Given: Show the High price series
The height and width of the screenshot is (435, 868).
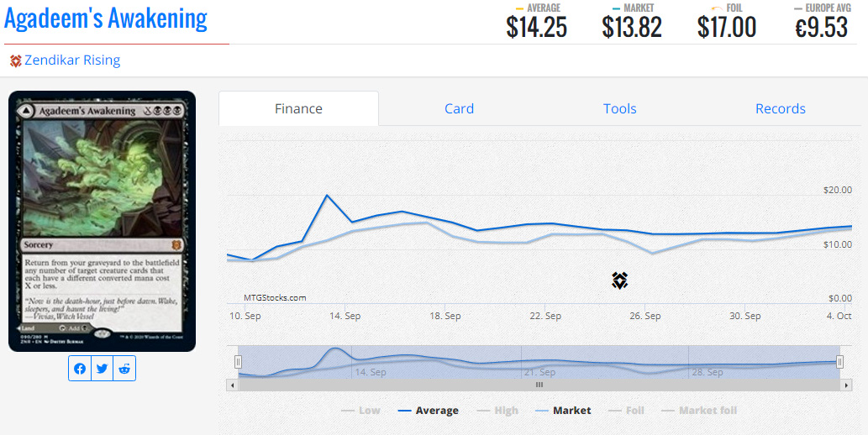Looking at the screenshot, I should [x=497, y=410].
